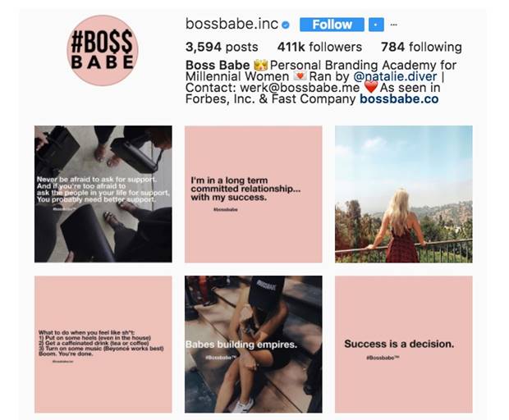The width and height of the screenshot is (509, 420).
Task: Open the @natalie.diver profile link
Action: [395, 76]
